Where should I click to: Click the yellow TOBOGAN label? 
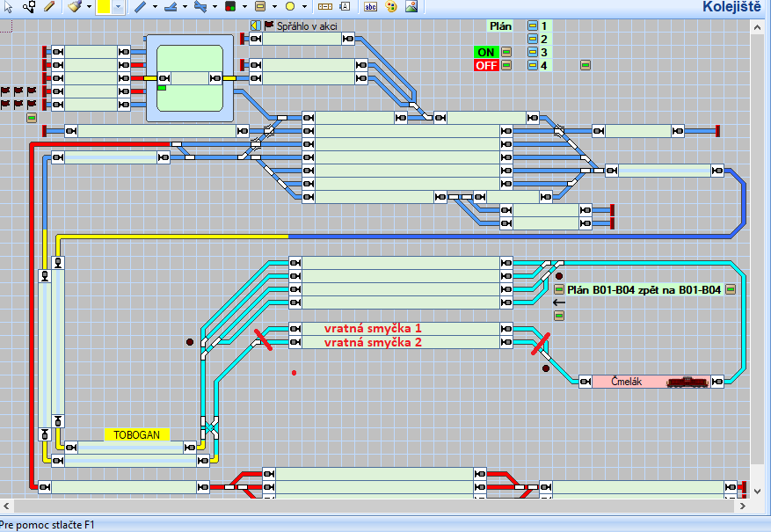click(137, 434)
